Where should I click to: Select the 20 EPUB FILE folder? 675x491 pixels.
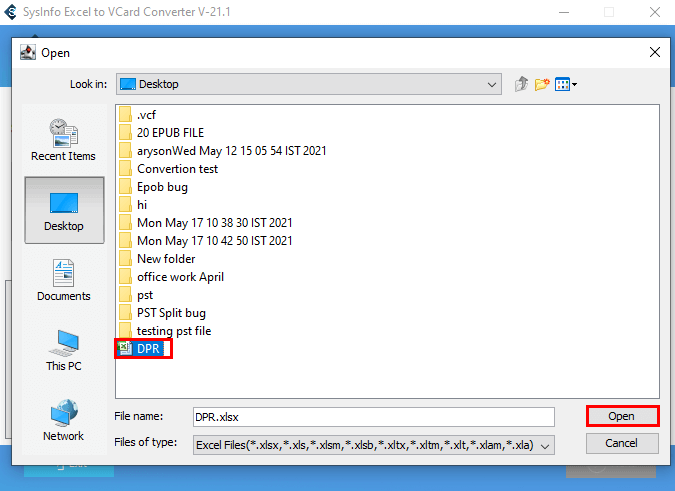tap(161, 133)
